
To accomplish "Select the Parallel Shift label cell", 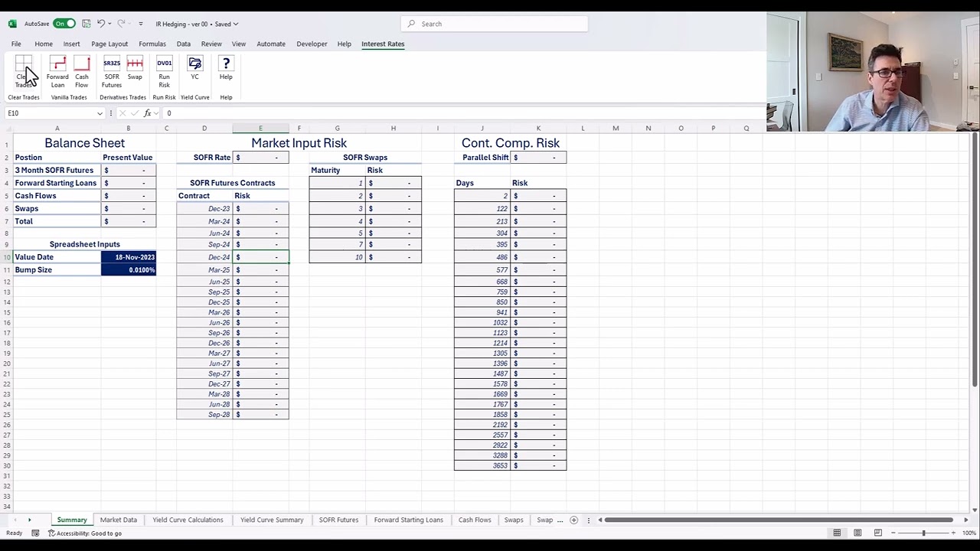I will [482, 158].
